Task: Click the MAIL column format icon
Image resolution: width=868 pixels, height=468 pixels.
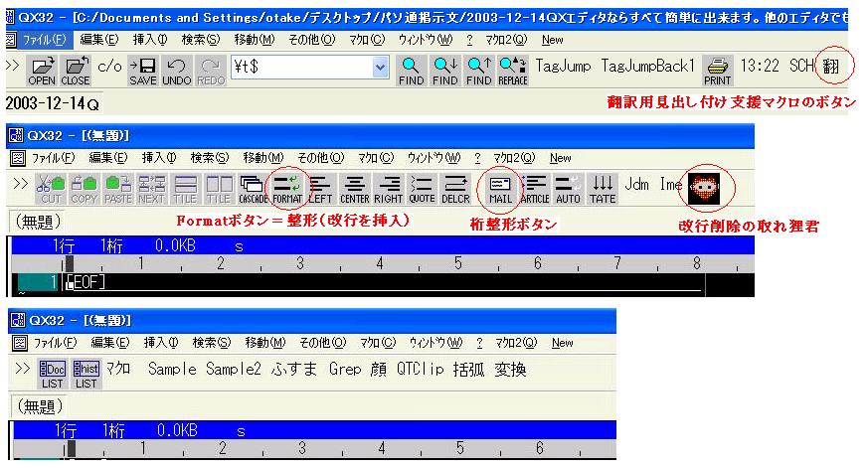Action: click(x=500, y=189)
